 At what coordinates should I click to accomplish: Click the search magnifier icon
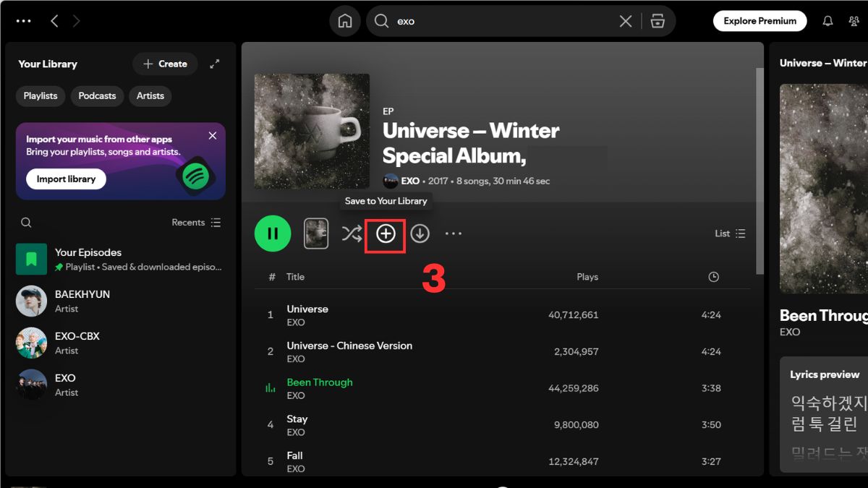(x=381, y=21)
